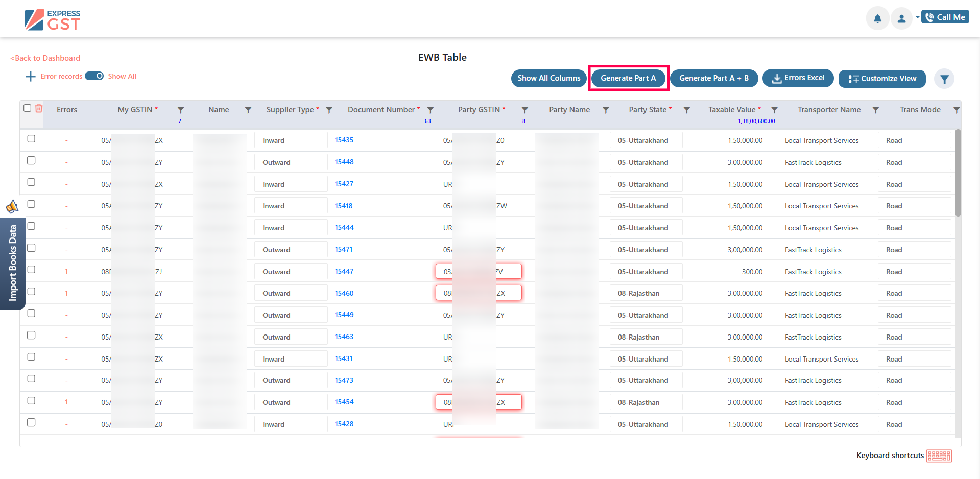980x479 pixels.
Task: Click the notification bell icon
Action: pyautogui.click(x=877, y=19)
